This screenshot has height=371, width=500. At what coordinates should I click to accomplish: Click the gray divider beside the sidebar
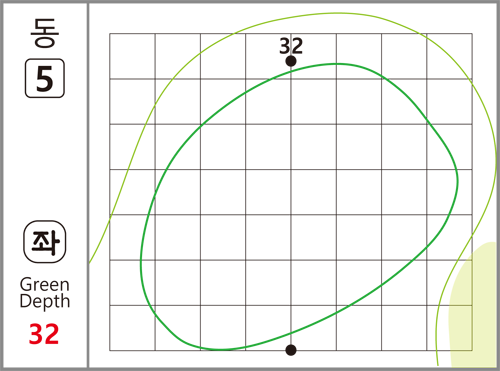pos(88,185)
